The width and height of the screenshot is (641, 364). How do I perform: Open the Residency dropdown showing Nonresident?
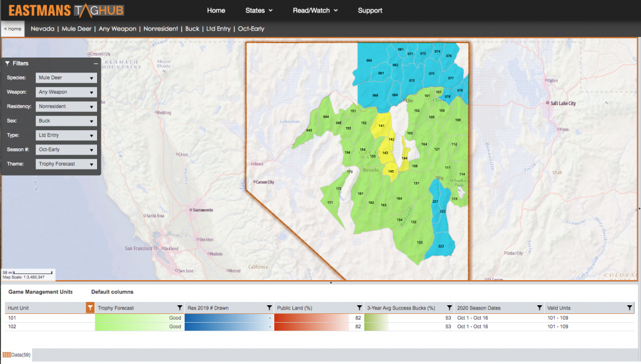coord(66,106)
